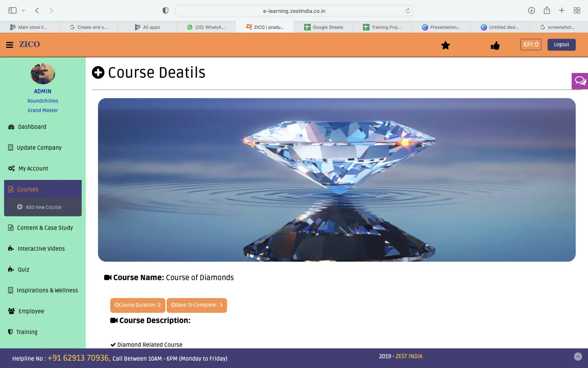Open Interactive Videos sidebar item
Screen dimensions: 588x368
tap(41, 249)
